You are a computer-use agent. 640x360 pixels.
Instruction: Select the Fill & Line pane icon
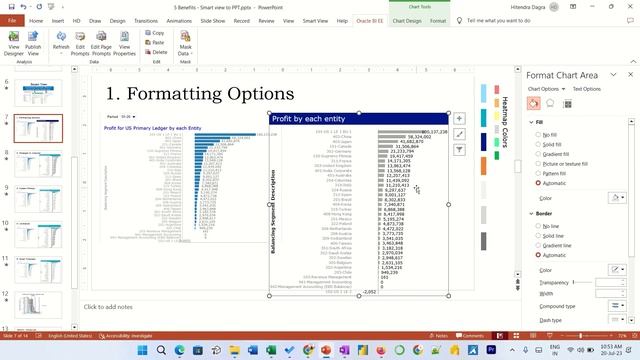pyautogui.click(x=533, y=104)
